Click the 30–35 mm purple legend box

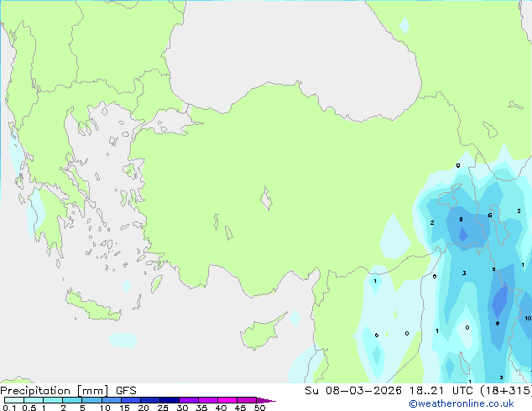(x=189, y=400)
